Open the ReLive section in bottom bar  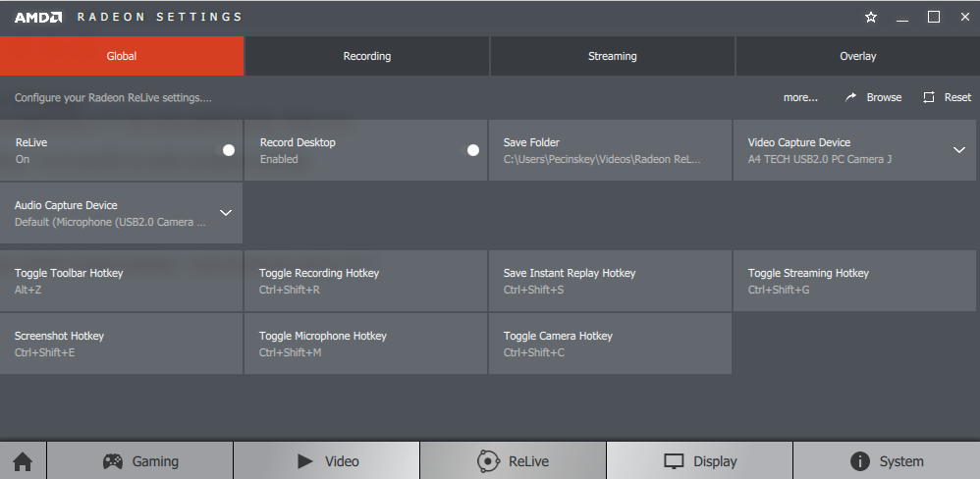click(513, 461)
